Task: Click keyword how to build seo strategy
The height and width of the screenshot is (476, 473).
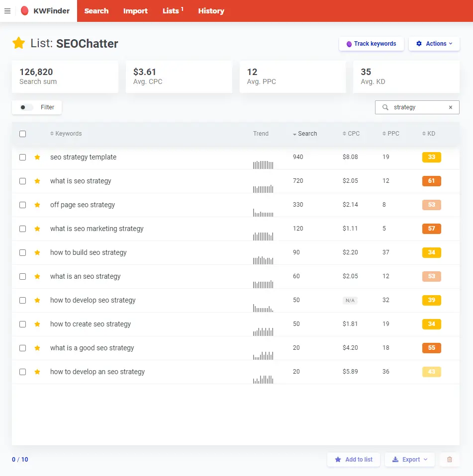Action: [x=88, y=252]
